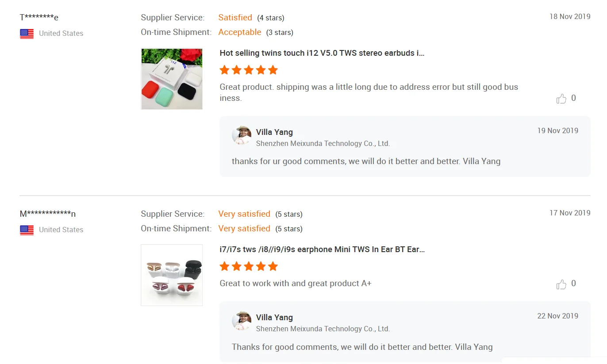Click the US flag beside M************n
Viewport: 607px width, 364px height.
27,230
